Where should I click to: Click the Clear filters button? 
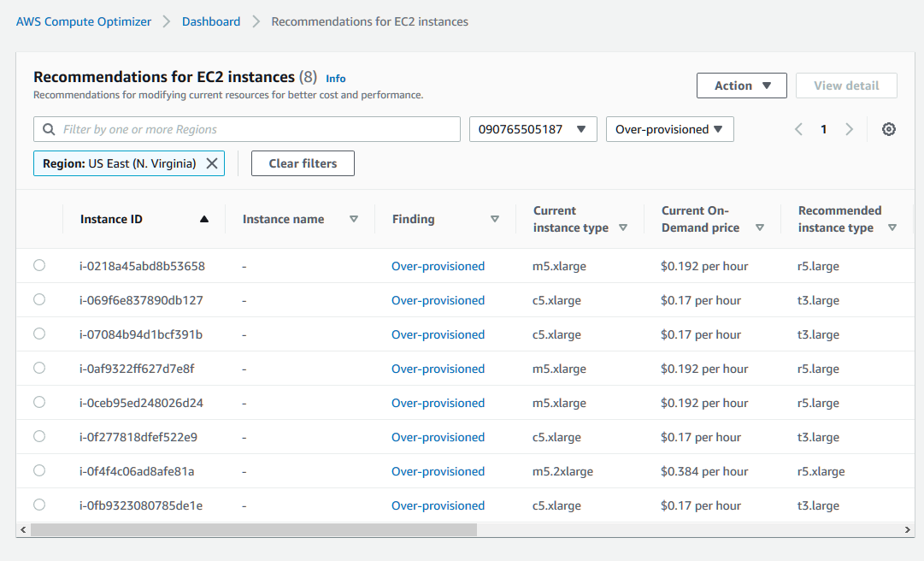point(303,162)
